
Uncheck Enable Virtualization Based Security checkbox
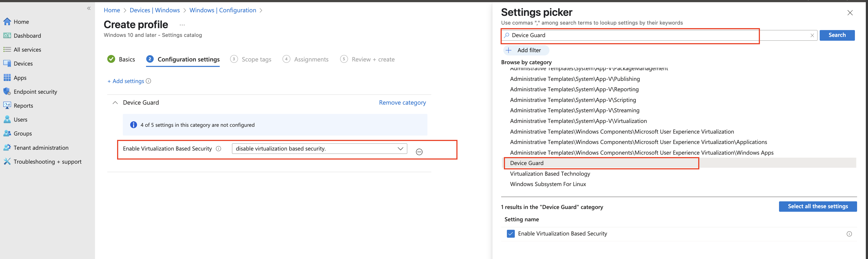(x=510, y=234)
